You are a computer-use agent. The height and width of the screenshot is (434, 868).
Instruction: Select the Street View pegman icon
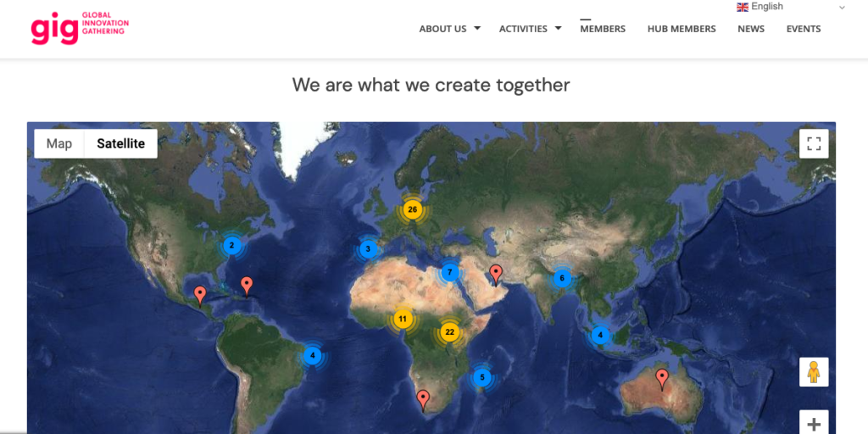coord(814,372)
